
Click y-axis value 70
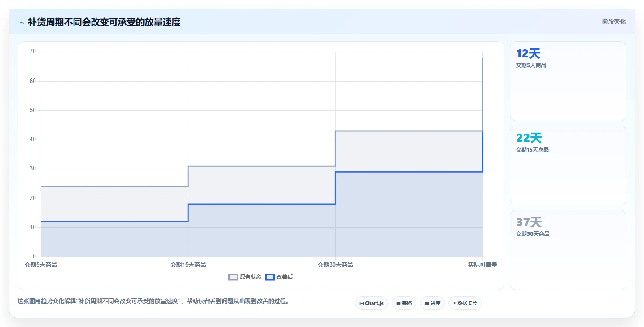pos(32,52)
